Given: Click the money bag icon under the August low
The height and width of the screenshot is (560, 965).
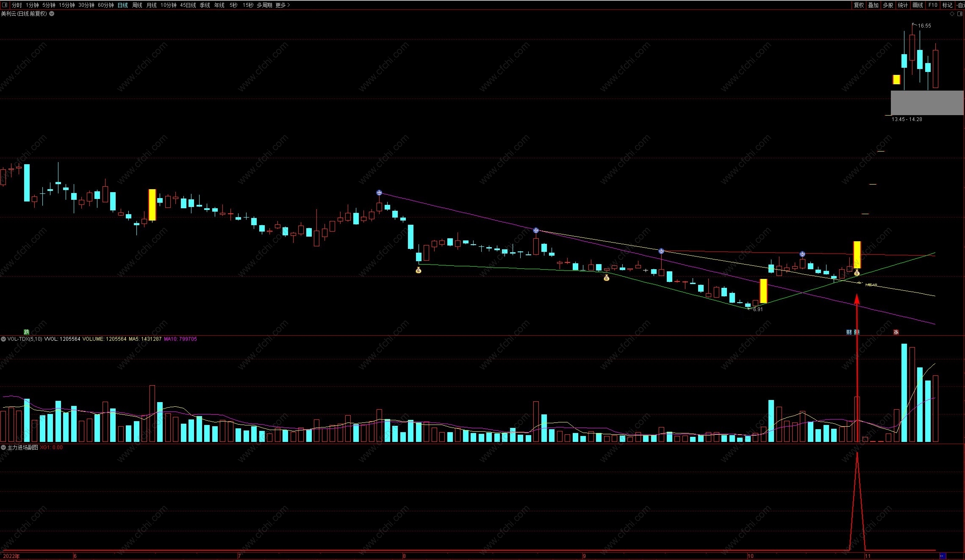Looking at the screenshot, I should coord(419,270).
